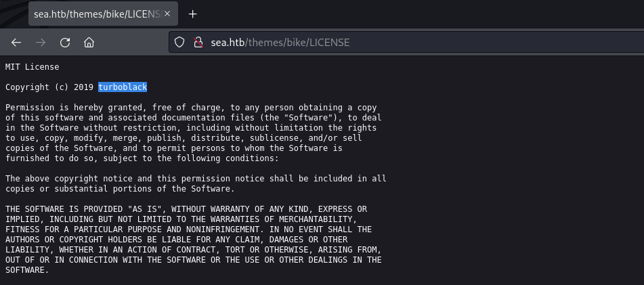The height and width of the screenshot is (285, 644).
Task: Close the sea.htb LICENSE tab
Action: tap(167, 14)
